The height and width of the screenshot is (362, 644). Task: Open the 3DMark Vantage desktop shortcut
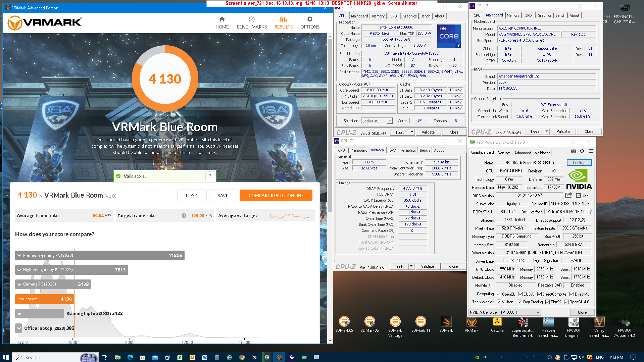(395, 327)
